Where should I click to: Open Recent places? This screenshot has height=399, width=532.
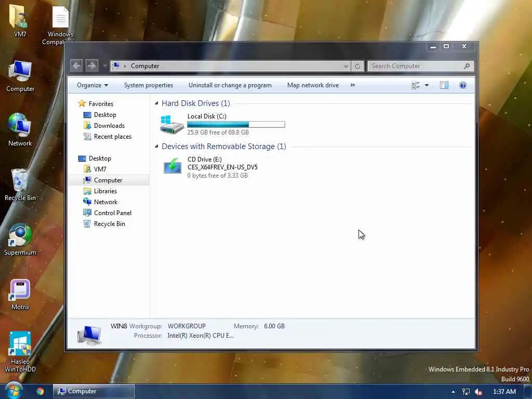(x=112, y=137)
